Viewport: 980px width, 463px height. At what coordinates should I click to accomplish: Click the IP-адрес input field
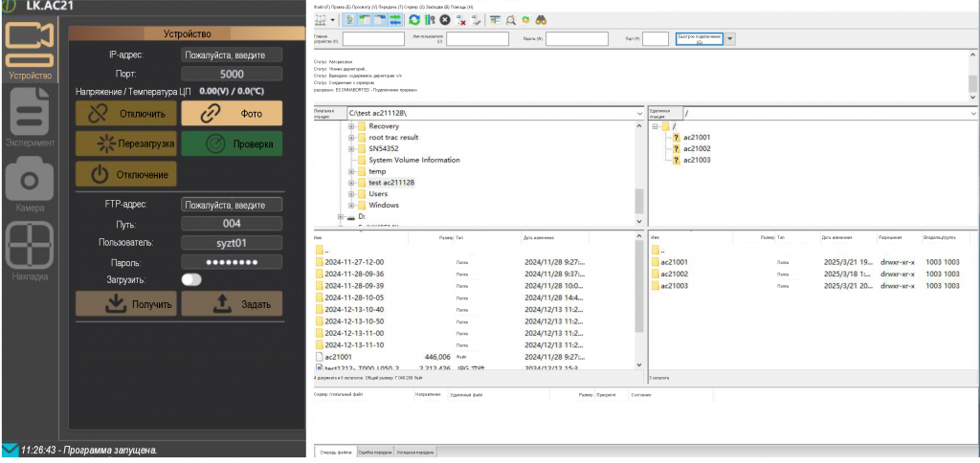(x=232, y=55)
